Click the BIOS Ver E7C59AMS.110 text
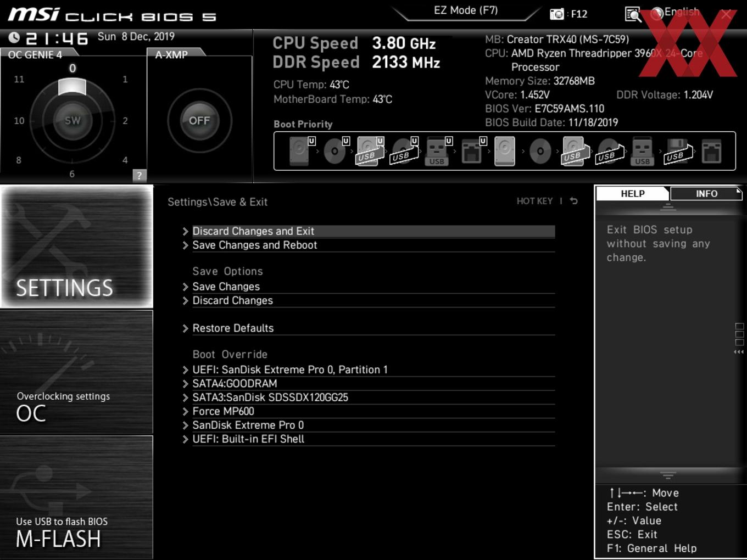This screenshot has height=560, width=747. (544, 109)
